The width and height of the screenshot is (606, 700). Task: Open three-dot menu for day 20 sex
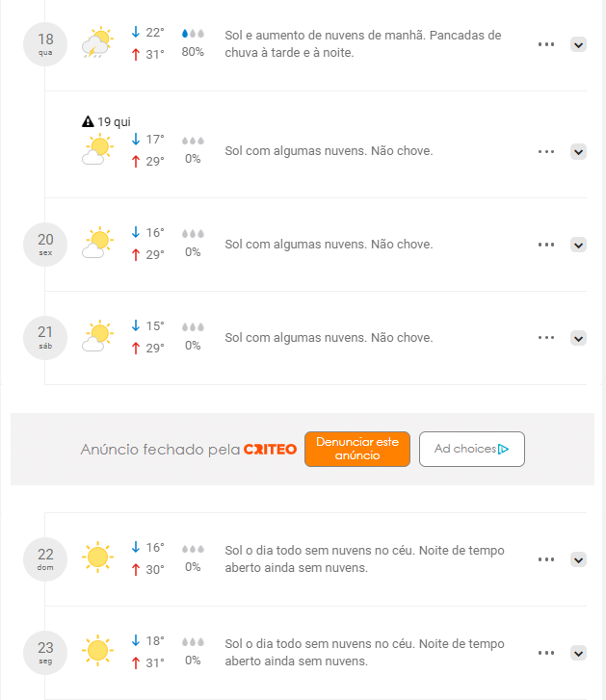click(x=546, y=245)
